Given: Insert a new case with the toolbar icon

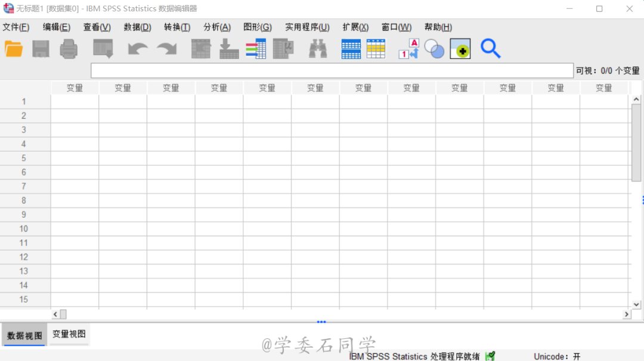Looking at the screenshot, I should [x=351, y=49].
